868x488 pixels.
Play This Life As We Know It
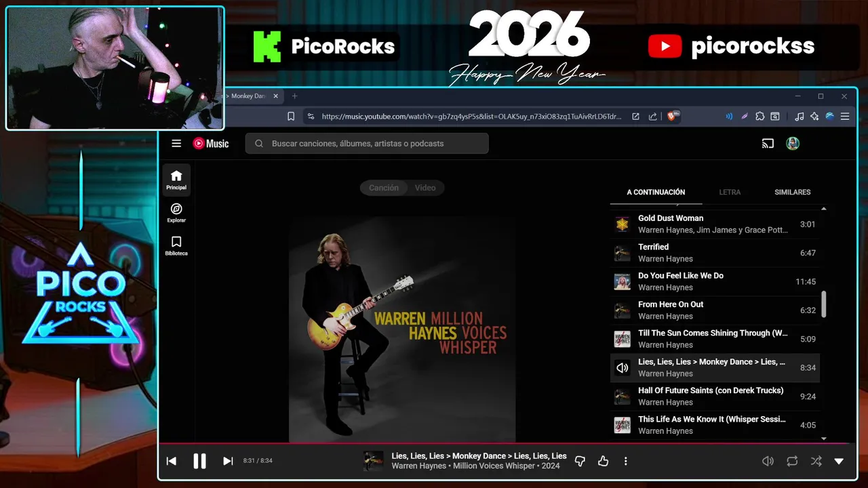pyautogui.click(x=715, y=425)
